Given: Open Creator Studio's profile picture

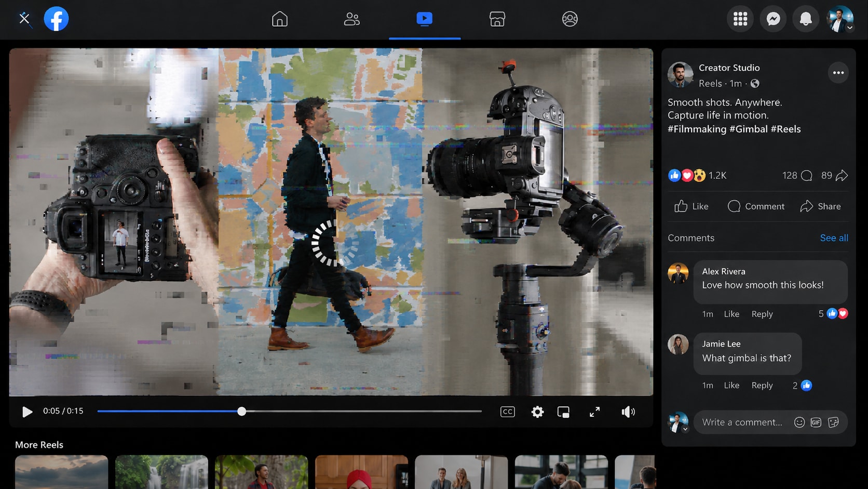Looking at the screenshot, I should (x=680, y=75).
